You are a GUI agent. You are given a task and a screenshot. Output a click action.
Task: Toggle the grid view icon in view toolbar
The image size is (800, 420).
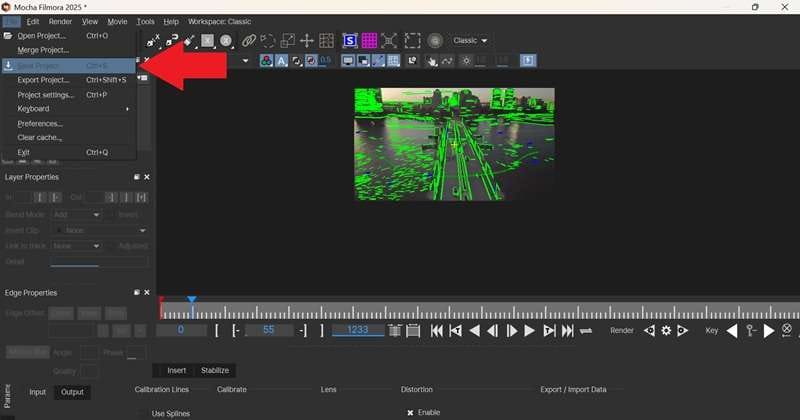click(393, 61)
